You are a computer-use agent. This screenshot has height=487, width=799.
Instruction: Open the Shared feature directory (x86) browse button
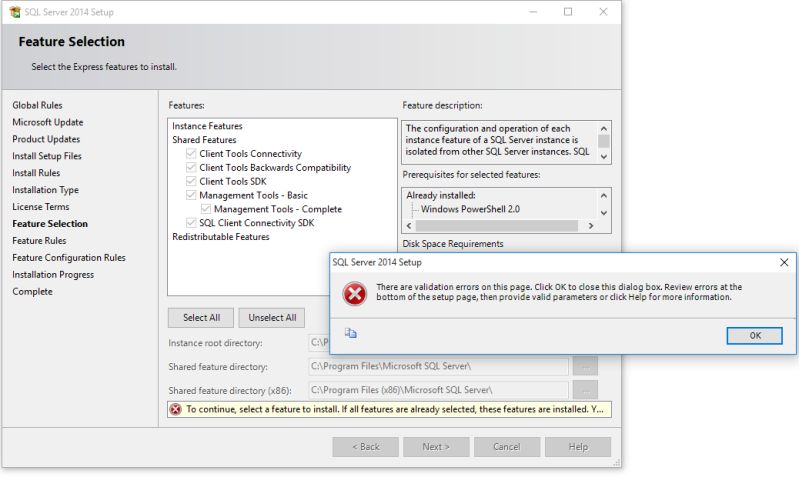coord(585,390)
